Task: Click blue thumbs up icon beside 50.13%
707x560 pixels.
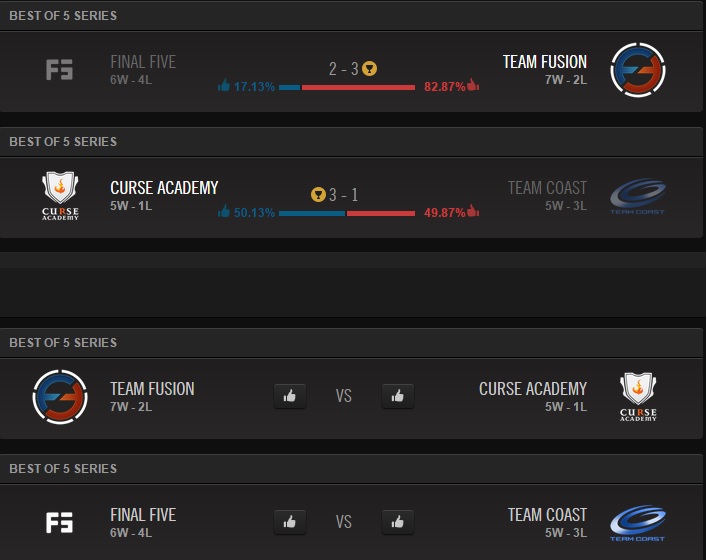Action: pyautogui.click(x=224, y=211)
